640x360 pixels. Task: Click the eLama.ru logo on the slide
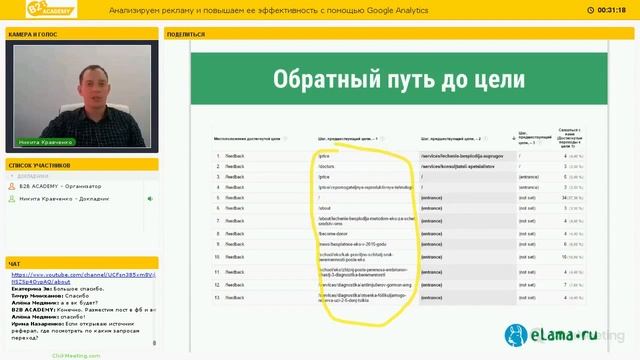[551, 335]
